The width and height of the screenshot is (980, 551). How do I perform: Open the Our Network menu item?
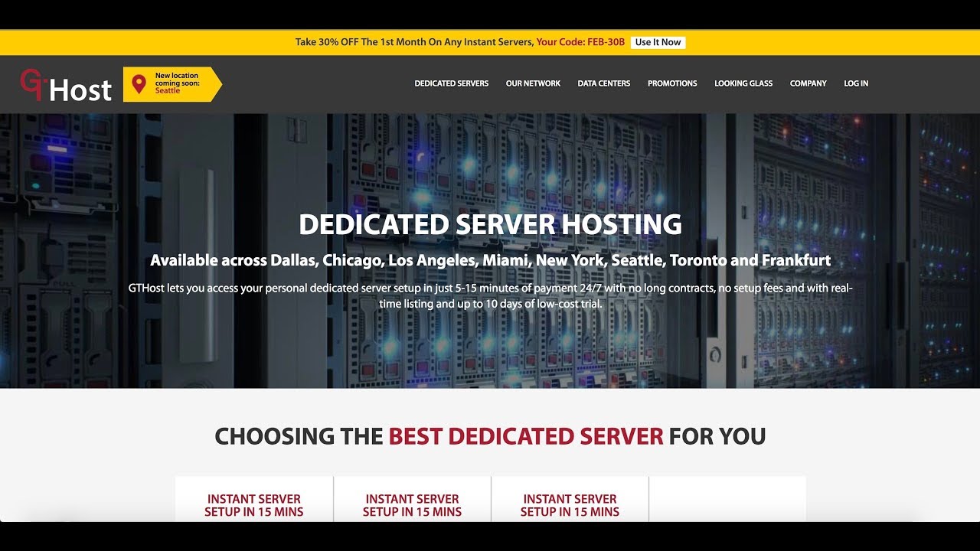[x=533, y=83]
